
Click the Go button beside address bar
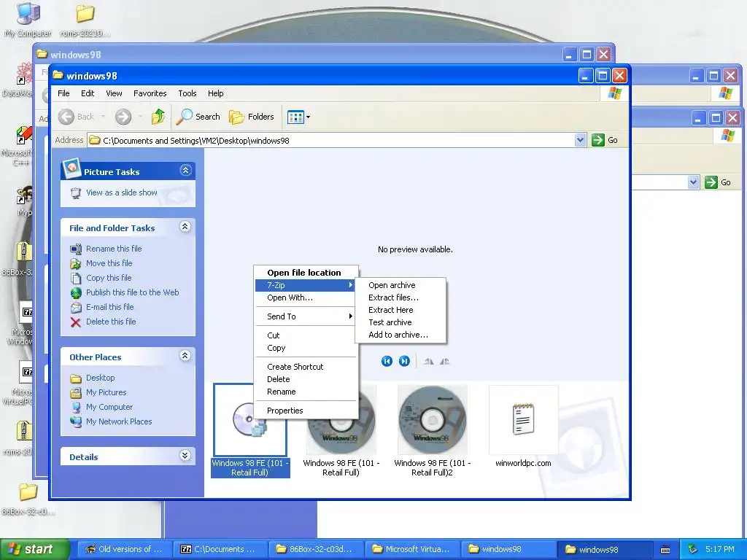point(605,140)
